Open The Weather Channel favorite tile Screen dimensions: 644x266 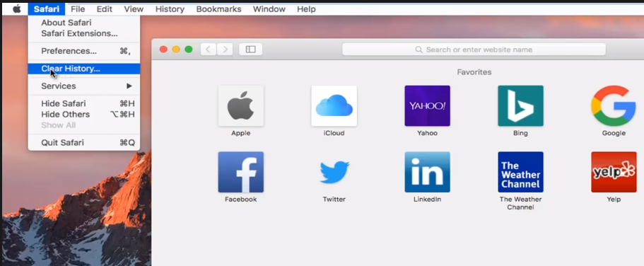coord(520,172)
